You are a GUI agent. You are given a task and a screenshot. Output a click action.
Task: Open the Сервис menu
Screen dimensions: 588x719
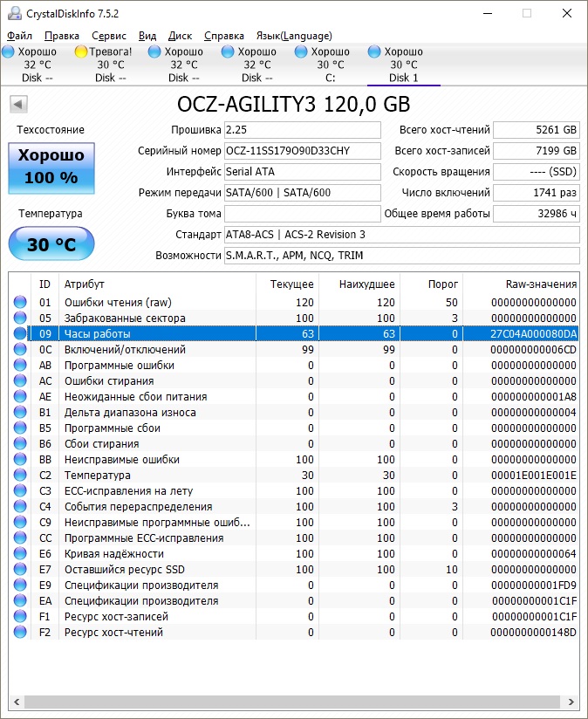(x=109, y=36)
